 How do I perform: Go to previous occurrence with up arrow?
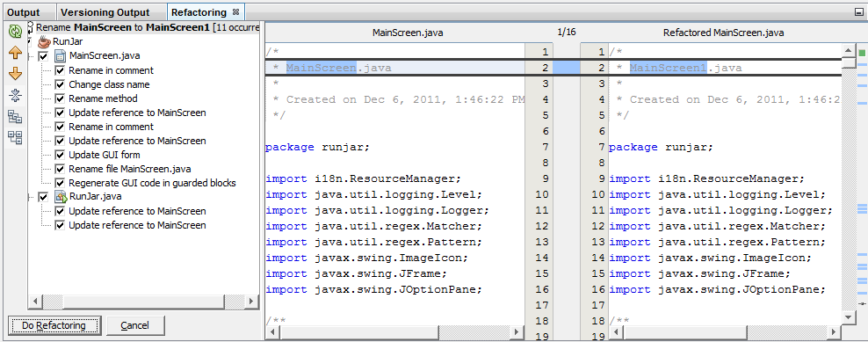point(15,53)
